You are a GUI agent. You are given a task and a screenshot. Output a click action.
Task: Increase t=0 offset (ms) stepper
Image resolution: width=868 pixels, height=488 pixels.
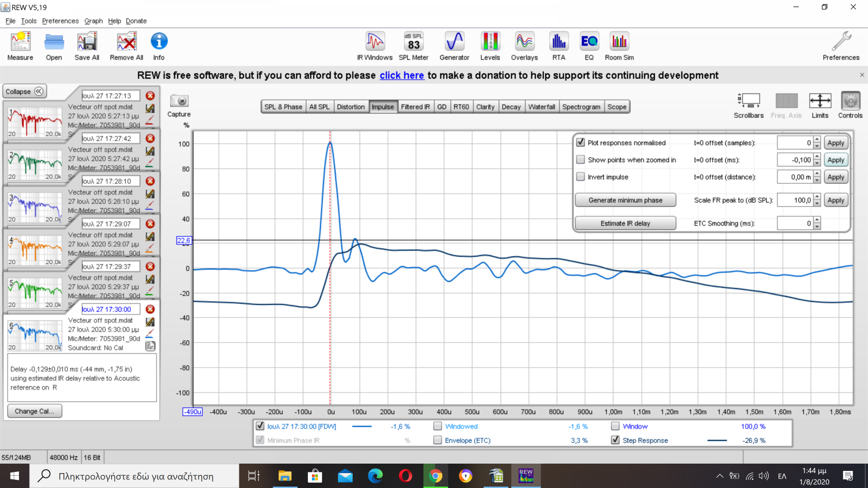(817, 157)
